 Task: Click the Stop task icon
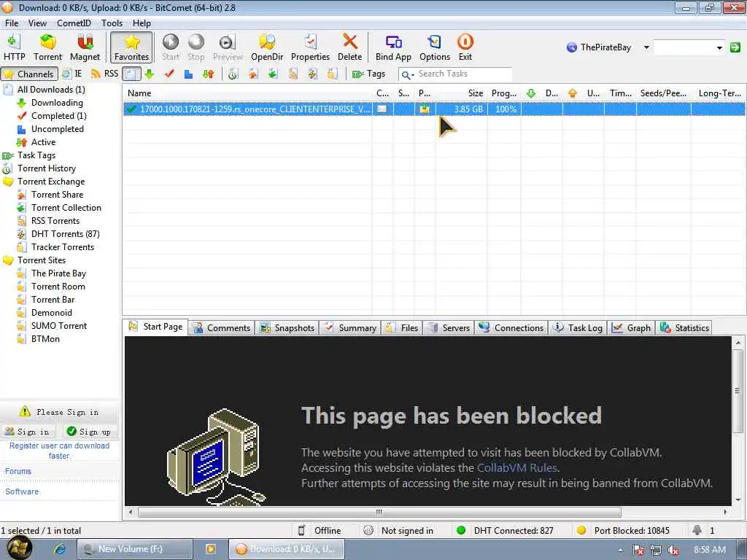point(196,47)
